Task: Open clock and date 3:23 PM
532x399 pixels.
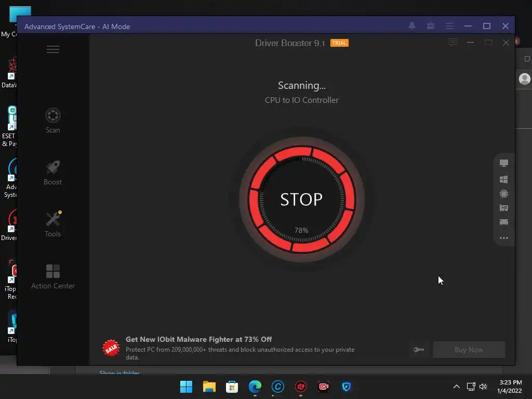Action: 509,387
